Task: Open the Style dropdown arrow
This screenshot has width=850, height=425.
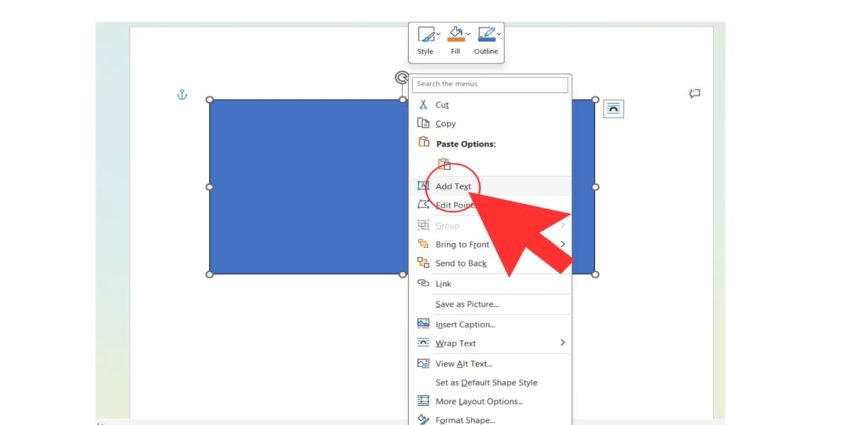Action: 438,35
